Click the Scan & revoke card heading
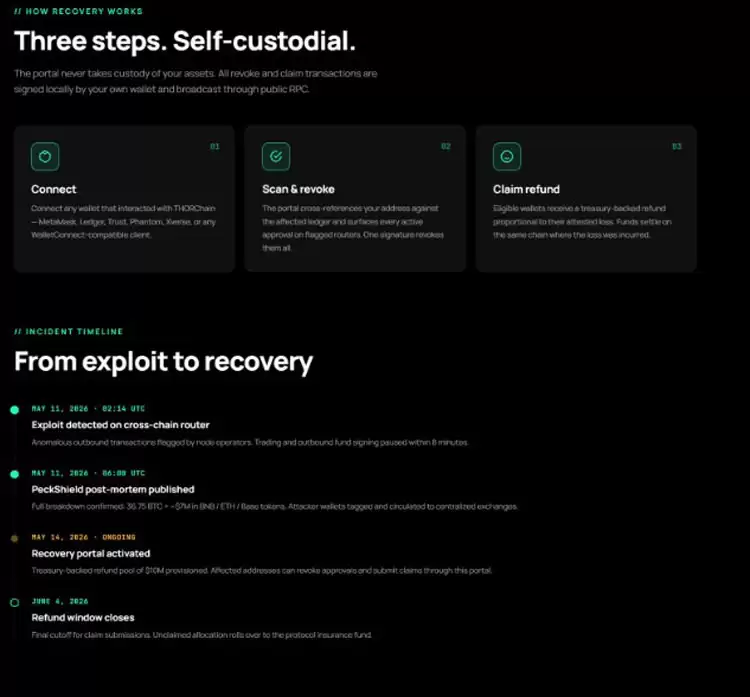 pos(298,189)
